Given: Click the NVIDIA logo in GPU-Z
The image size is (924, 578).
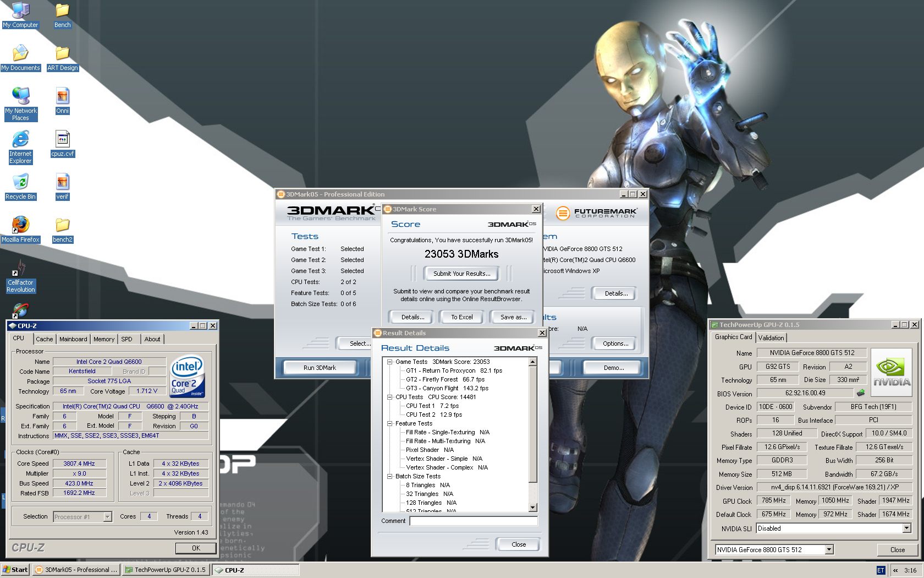Looking at the screenshot, I should [x=892, y=372].
